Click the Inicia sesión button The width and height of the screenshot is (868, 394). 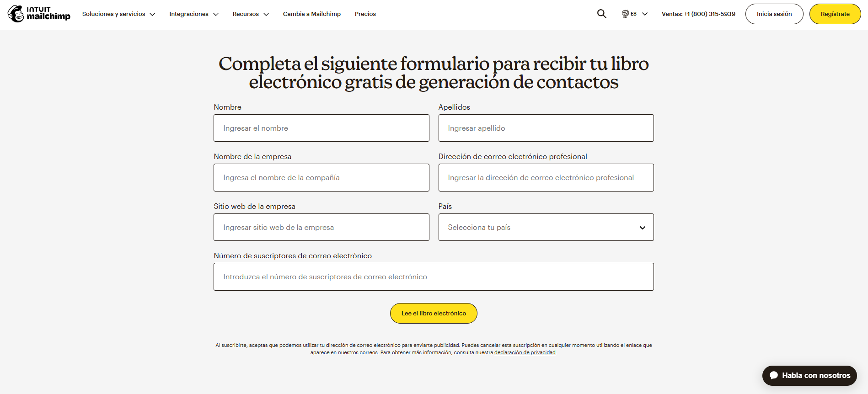(x=774, y=14)
